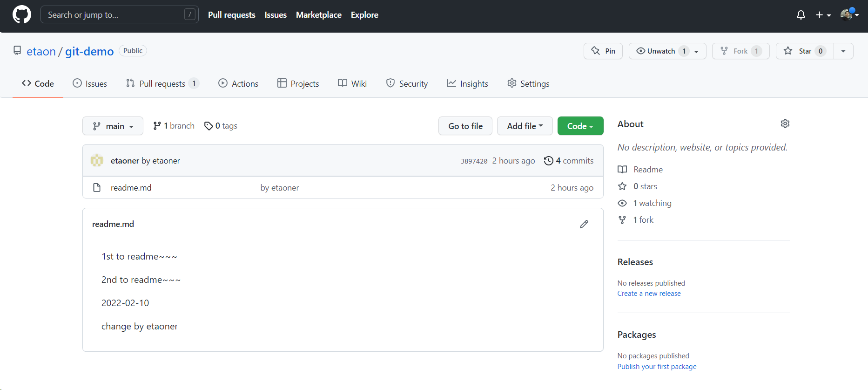Open the notifications bell
Screen dimensions: 868x390
tap(801, 15)
